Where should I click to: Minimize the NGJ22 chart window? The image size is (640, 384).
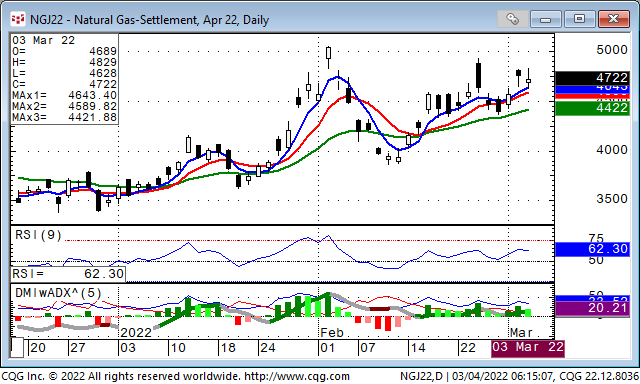tap(546, 19)
